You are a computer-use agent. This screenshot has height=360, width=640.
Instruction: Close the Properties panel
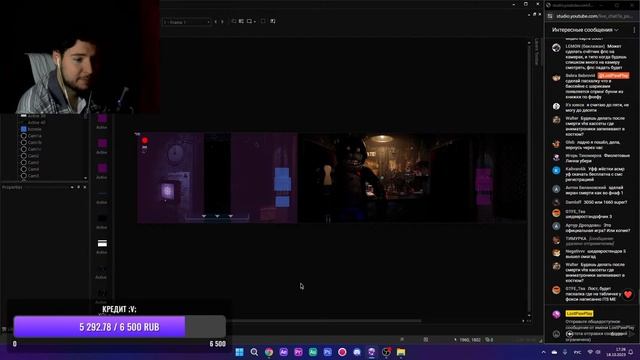click(x=85, y=187)
